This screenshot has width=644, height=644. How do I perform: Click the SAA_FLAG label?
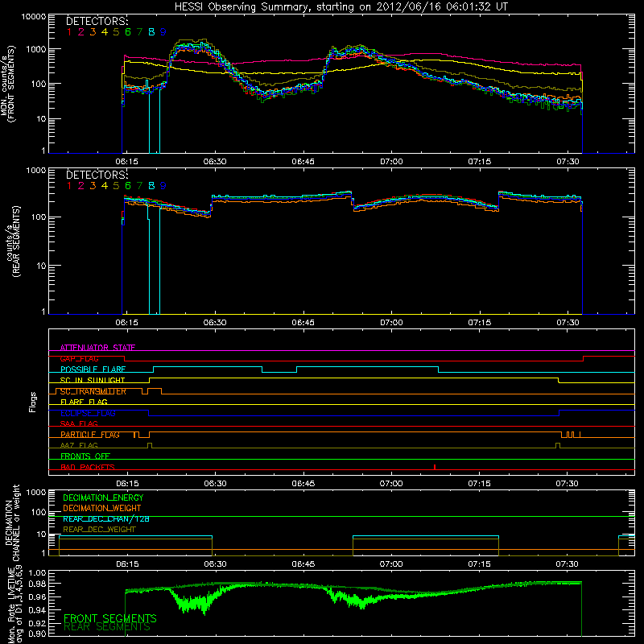pyautogui.click(x=79, y=423)
